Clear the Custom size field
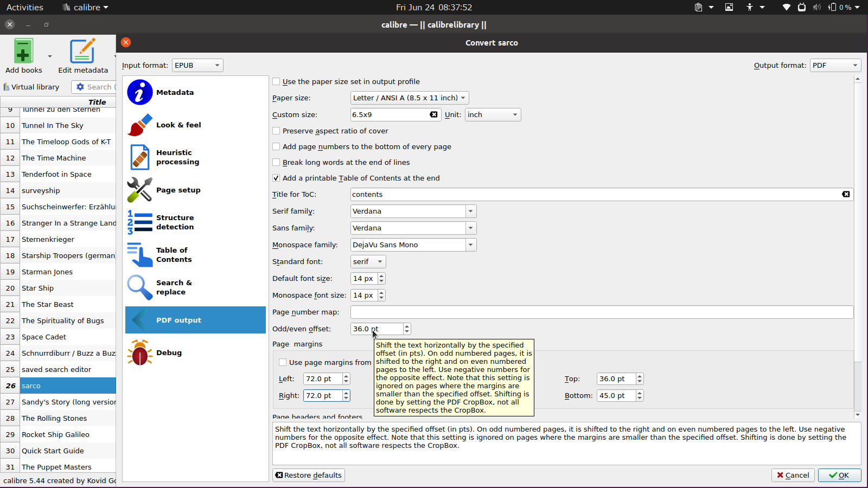 [x=433, y=114]
